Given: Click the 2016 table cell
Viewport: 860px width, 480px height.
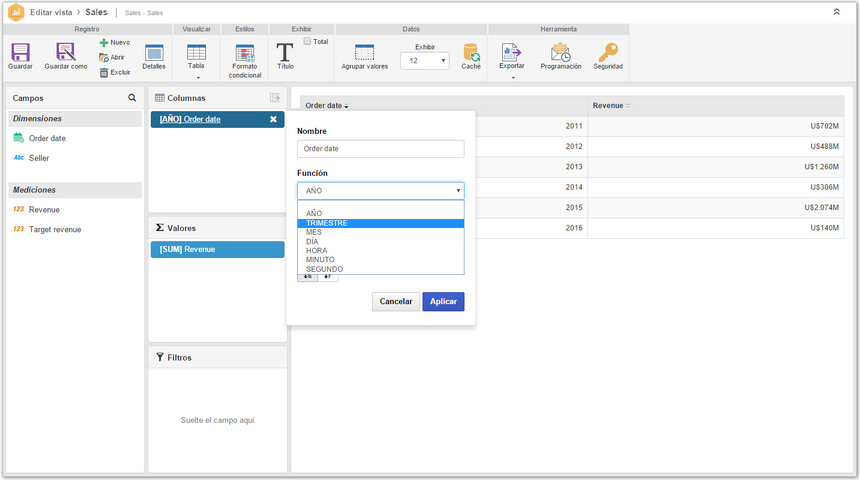Looking at the screenshot, I should 574,228.
